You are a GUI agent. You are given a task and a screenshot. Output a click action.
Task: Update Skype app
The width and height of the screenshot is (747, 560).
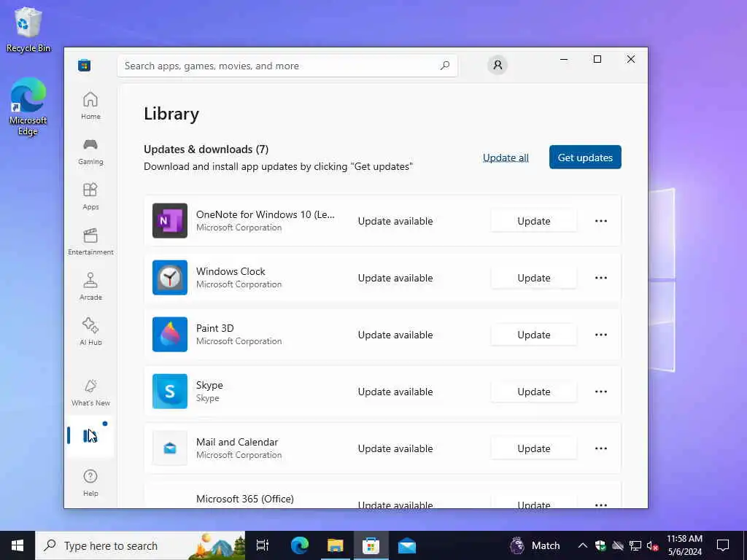(533, 392)
